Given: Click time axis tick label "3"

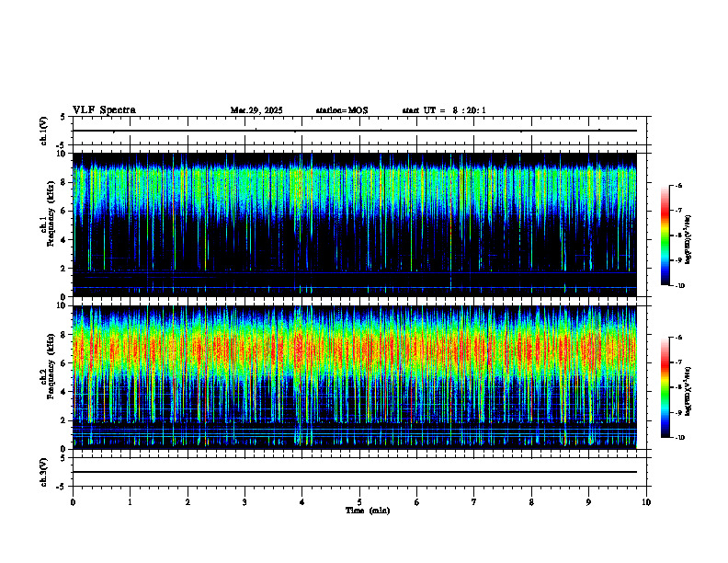Looking at the screenshot, I should tap(245, 502).
